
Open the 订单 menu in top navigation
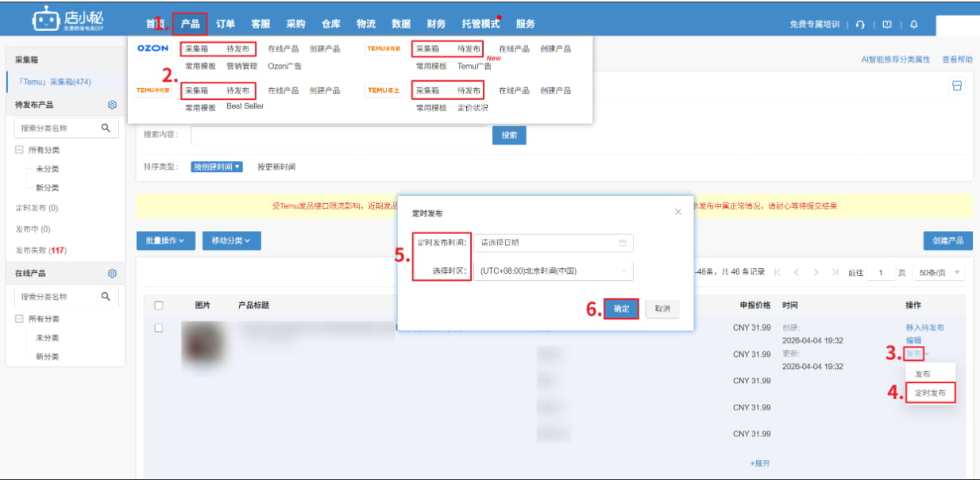point(226,24)
